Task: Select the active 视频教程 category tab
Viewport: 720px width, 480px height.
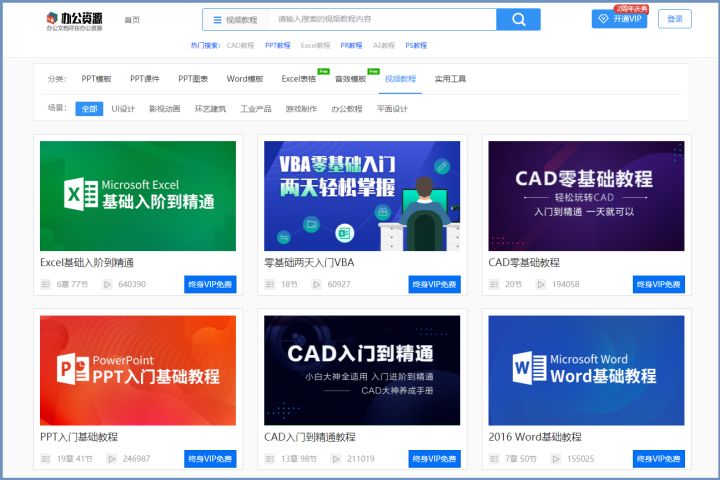Action: click(400, 79)
